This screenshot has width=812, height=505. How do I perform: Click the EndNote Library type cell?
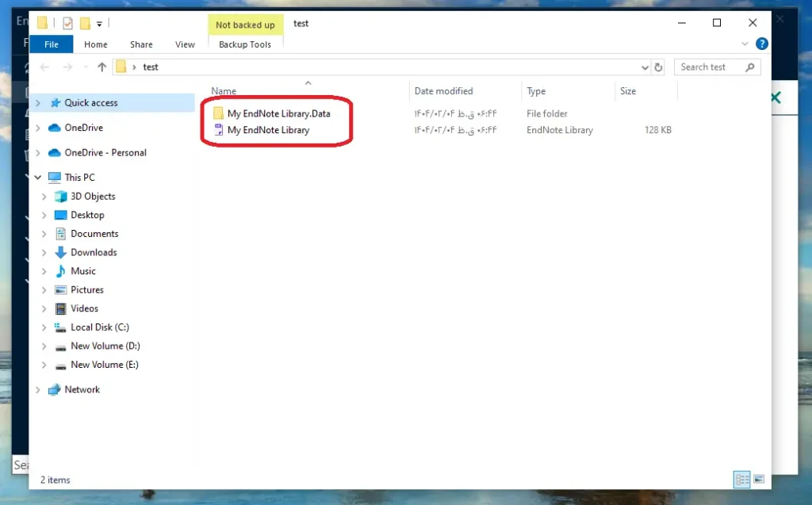tap(560, 130)
